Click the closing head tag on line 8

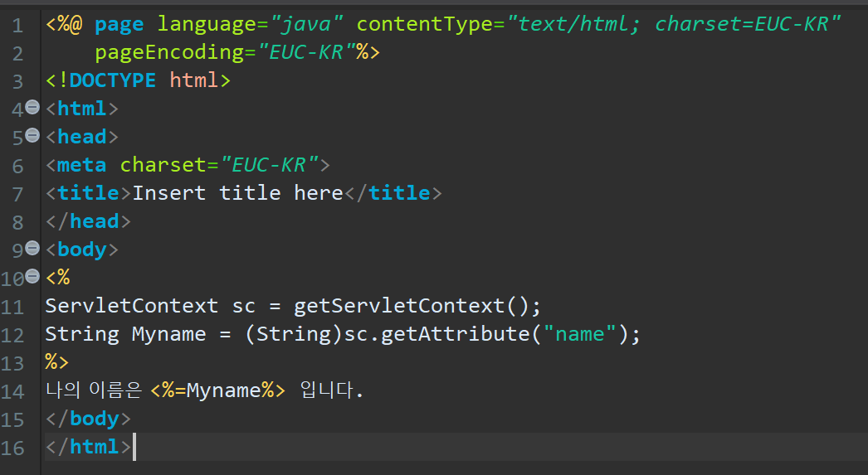point(88,221)
